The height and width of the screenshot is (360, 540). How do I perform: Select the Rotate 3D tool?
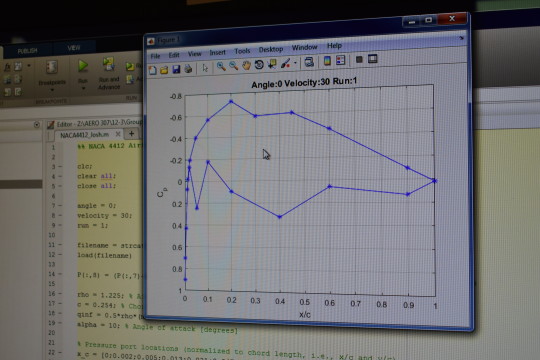click(259, 64)
